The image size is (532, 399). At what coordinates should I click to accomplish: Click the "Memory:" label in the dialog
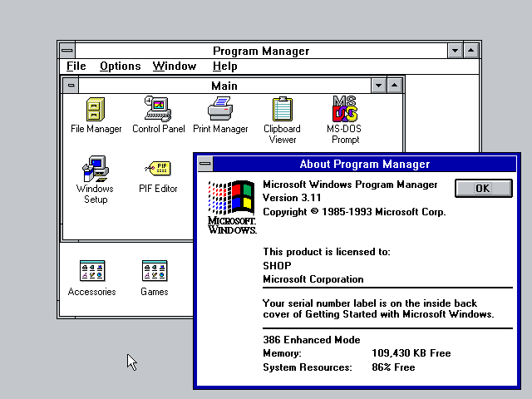pyautogui.click(x=282, y=353)
